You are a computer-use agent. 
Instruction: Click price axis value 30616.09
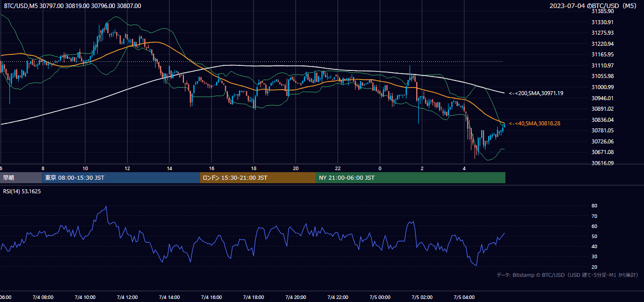tap(602, 163)
